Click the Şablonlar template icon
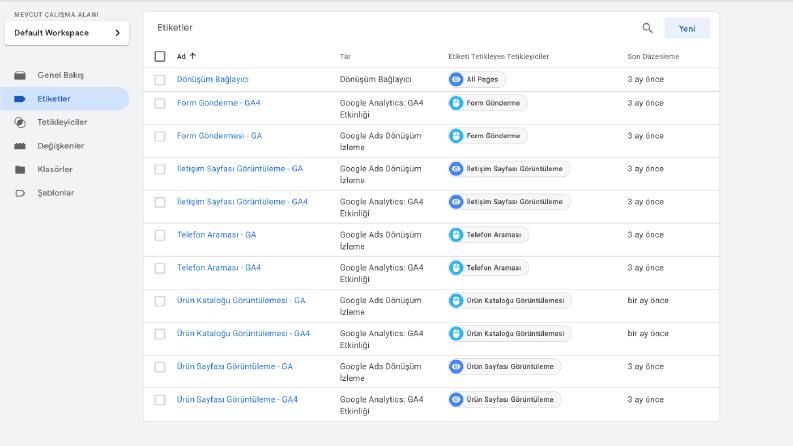 tap(20, 193)
